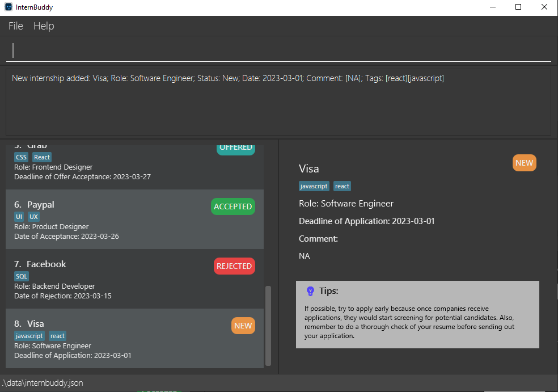The height and width of the screenshot is (392, 558).
Task: Click the NA comment text
Action: [x=305, y=256]
